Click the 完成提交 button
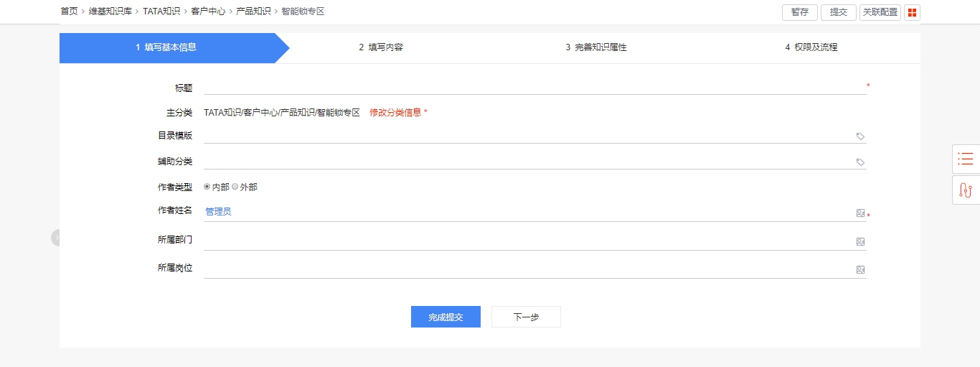This screenshot has width=980, height=367. click(x=446, y=317)
